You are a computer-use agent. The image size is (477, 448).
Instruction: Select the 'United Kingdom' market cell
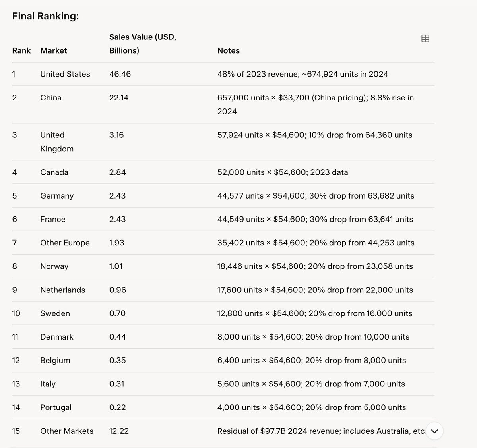pyautogui.click(x=57, y=142)
